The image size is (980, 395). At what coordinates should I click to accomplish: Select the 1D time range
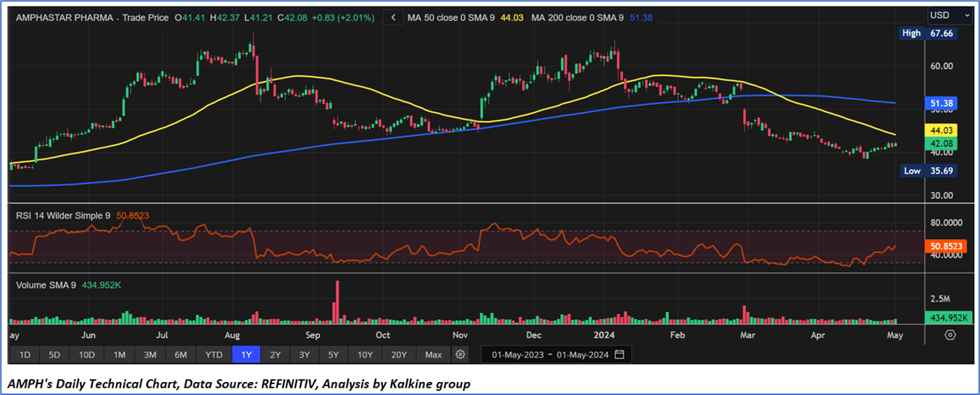(25, 354)
